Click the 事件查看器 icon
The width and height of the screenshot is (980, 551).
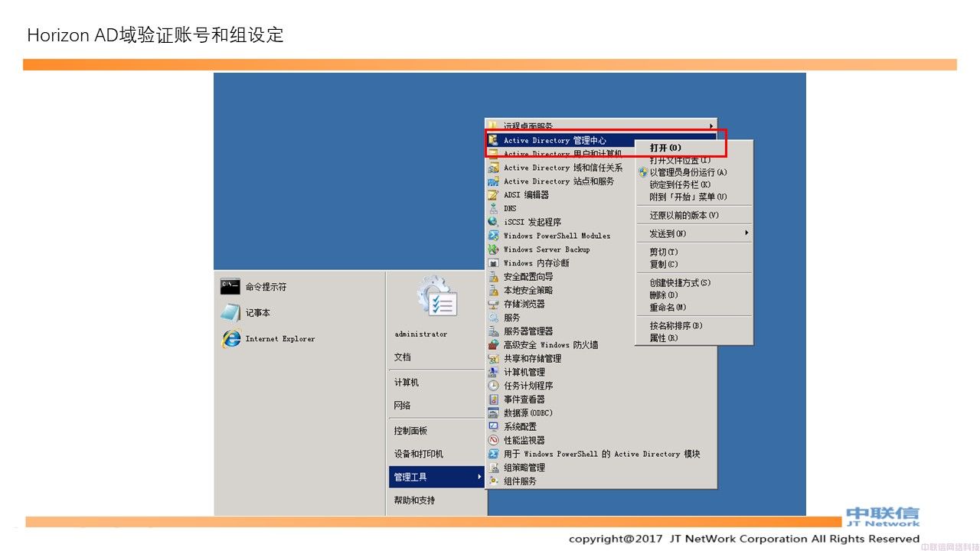[494, 399]
